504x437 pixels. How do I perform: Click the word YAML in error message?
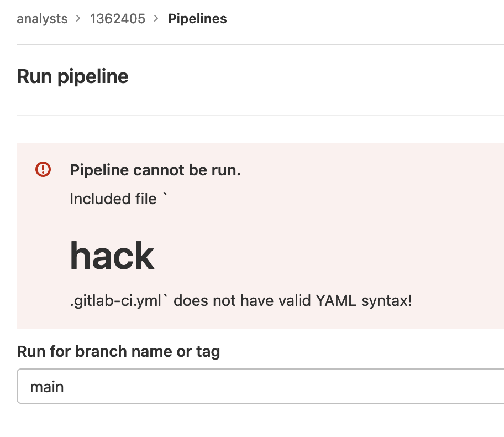pos(336,300)
